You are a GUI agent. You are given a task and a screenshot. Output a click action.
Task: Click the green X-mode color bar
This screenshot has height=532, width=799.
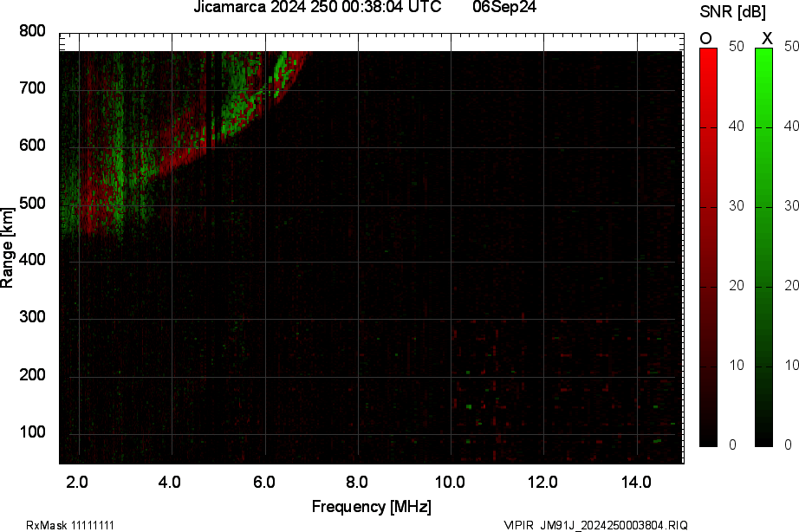[x=763, y=248]
